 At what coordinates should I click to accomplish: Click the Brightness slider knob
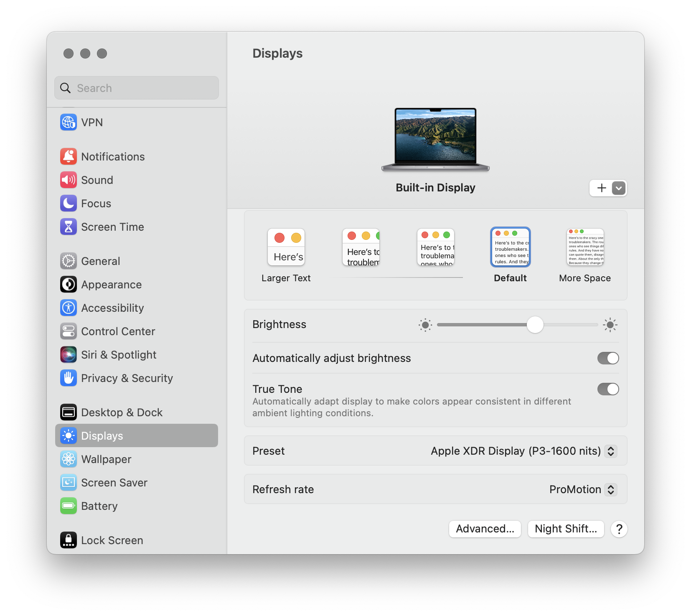coord(535,325)
